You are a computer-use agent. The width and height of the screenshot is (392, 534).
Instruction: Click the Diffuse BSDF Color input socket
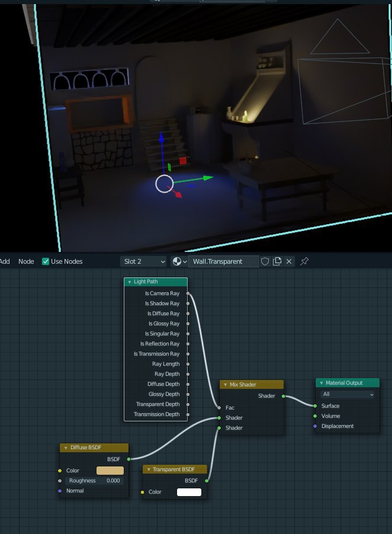[x=60, y=471]
